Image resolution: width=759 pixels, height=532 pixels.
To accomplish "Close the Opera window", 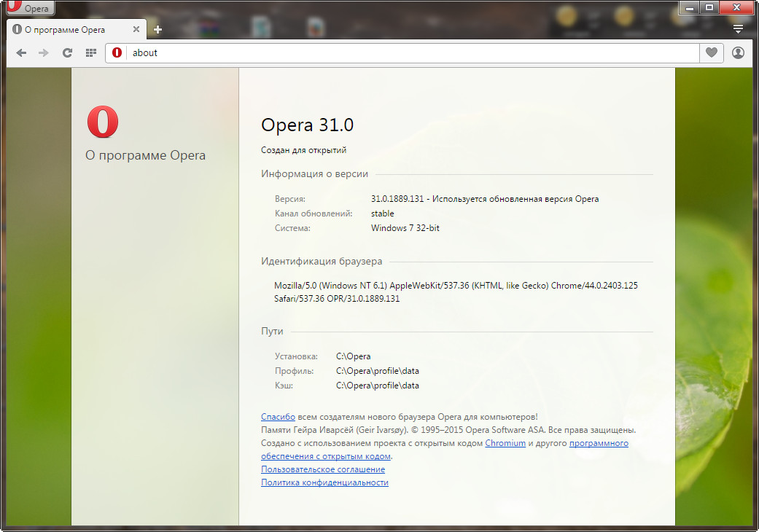I will click(736, 7).
